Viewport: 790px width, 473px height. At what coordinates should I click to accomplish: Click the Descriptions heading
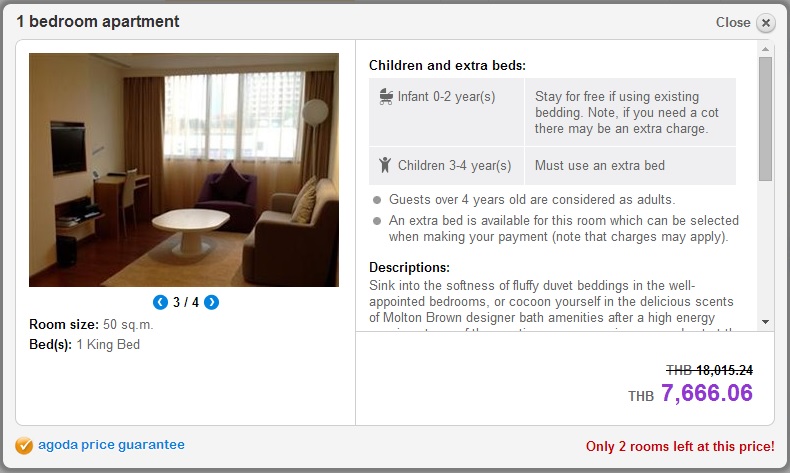point(409,267)
